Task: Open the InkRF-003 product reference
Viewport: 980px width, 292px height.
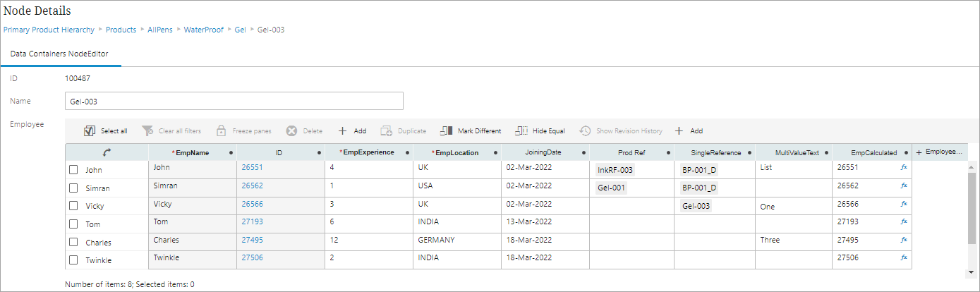Action: (615, 170)
